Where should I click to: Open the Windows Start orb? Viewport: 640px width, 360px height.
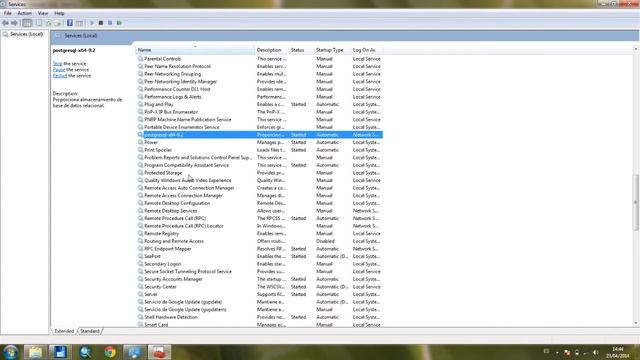click(x=10, y=352)
